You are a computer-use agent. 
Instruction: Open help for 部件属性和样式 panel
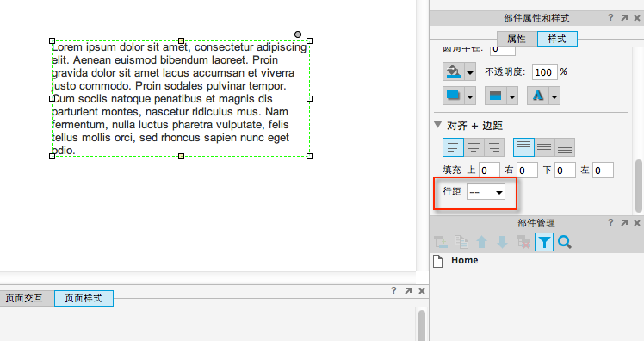(x=610, y=18)
